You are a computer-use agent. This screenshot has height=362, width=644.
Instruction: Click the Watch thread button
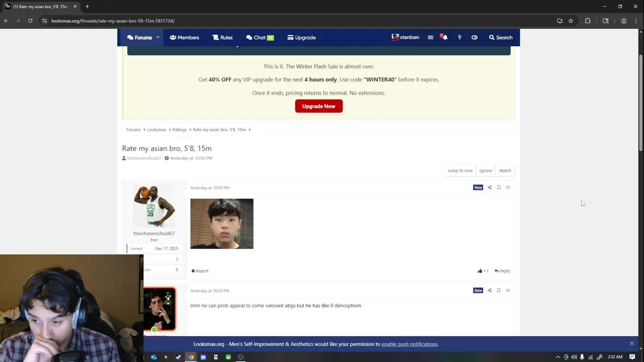pyautogui.click(x=505, y=170)
